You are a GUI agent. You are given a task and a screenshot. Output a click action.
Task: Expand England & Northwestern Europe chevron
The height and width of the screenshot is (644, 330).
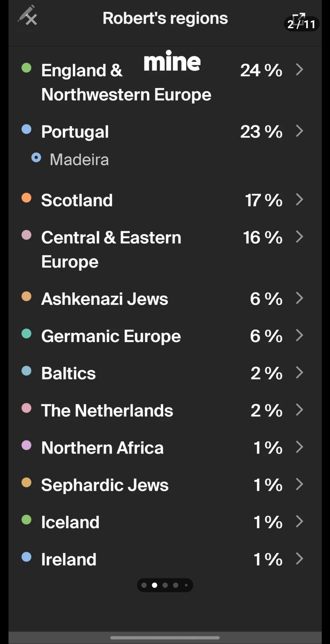[299, 69]
